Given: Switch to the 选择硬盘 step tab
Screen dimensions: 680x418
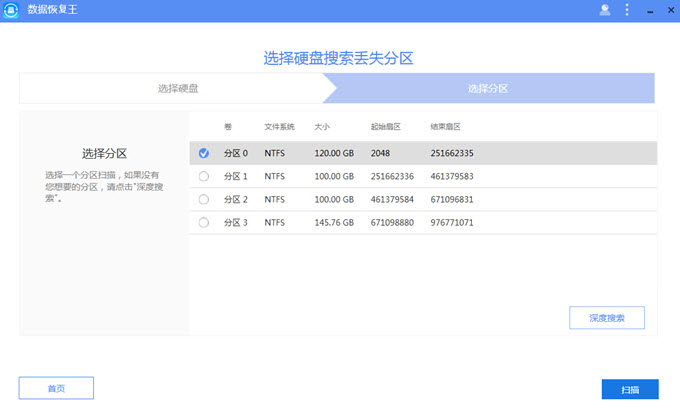Looking at the screenshot, I should click(178, 88).
